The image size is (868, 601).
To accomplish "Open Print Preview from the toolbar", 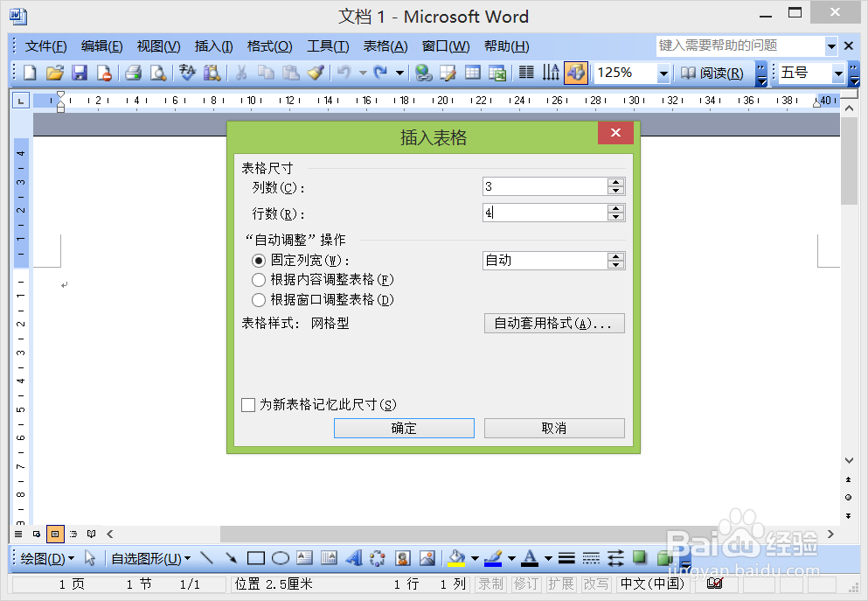I will [x=158, y=73].
